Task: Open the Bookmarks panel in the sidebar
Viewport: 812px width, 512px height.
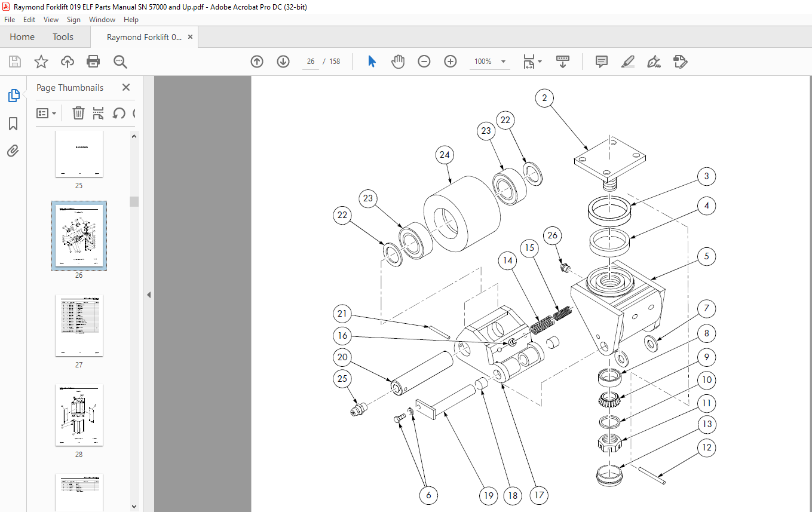Action: 13,124
